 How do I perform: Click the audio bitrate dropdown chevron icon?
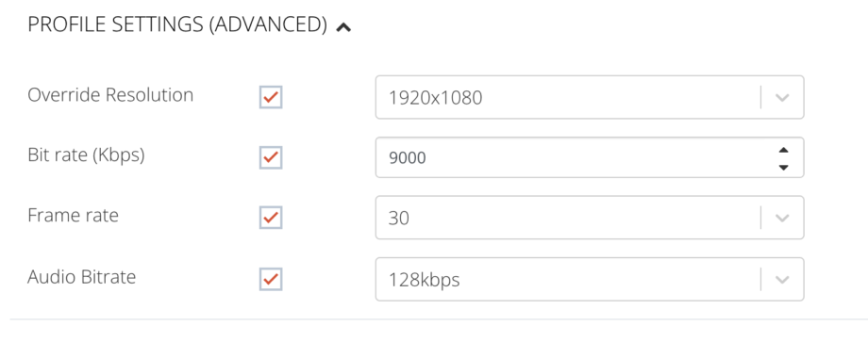[x=781, y=280]
